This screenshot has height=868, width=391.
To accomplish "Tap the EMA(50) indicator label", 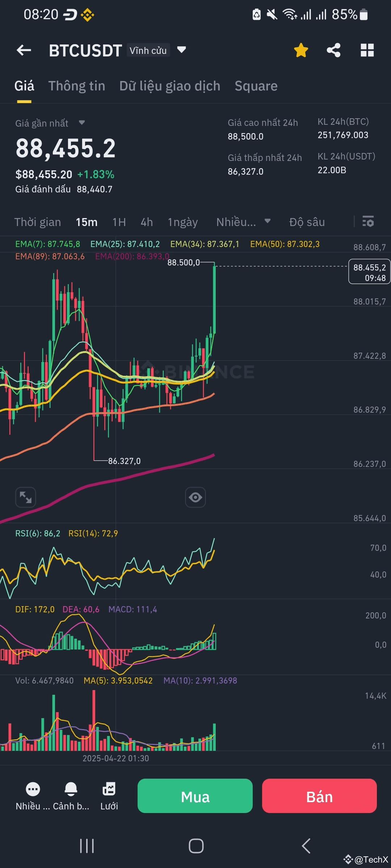I will click(285, 244).
